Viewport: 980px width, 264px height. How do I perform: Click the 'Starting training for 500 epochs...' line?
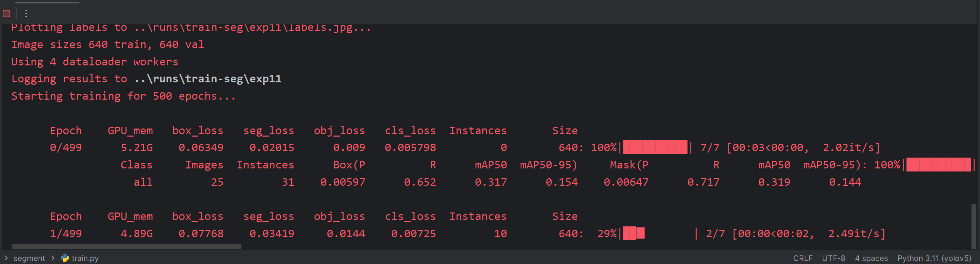[124, 96]
